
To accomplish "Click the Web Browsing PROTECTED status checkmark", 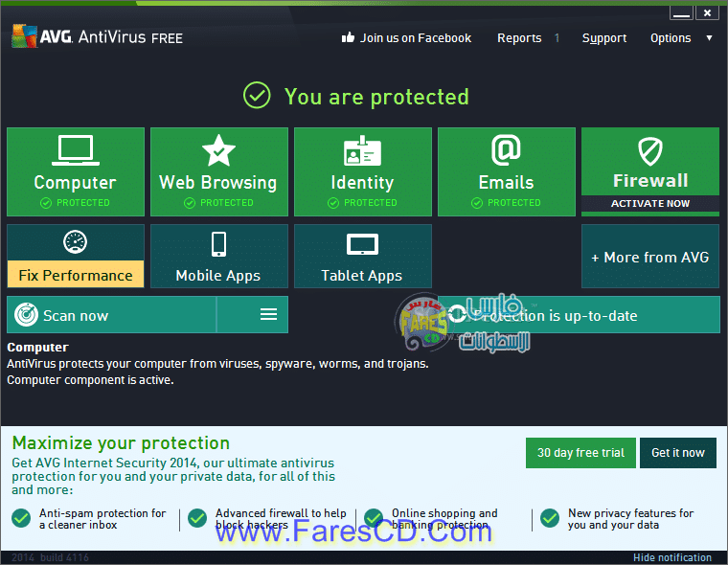I will [x=190, y=203].
